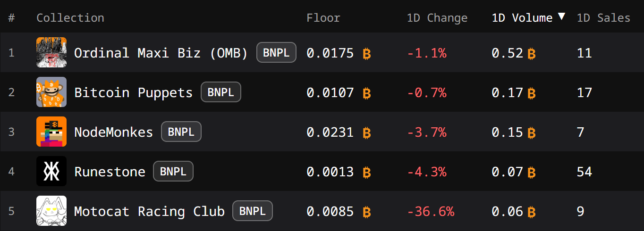644x231 pixels.
Task: Toggle sort arrow on 1D Volume column
Action: [x=561, y=16]
